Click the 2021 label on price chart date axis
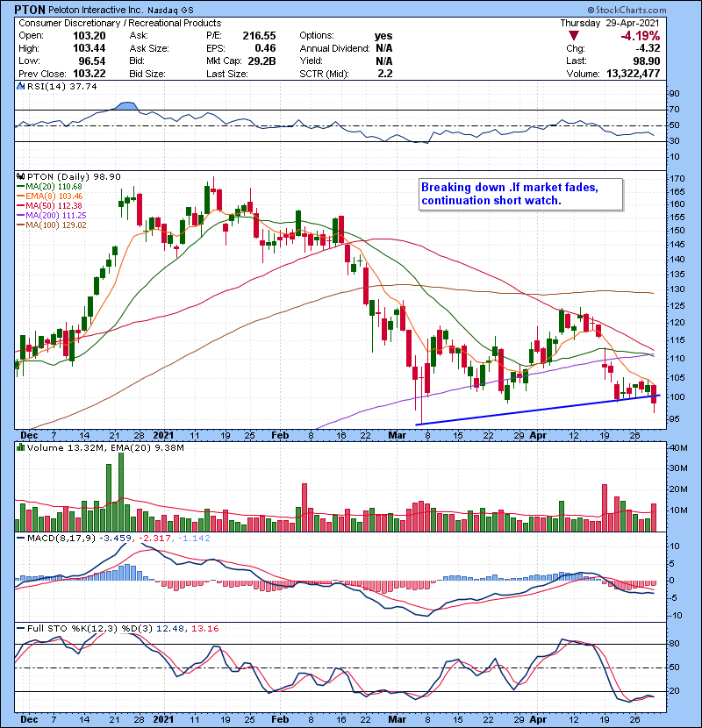Screen dimensions: 702x728 tap(163, 436)
